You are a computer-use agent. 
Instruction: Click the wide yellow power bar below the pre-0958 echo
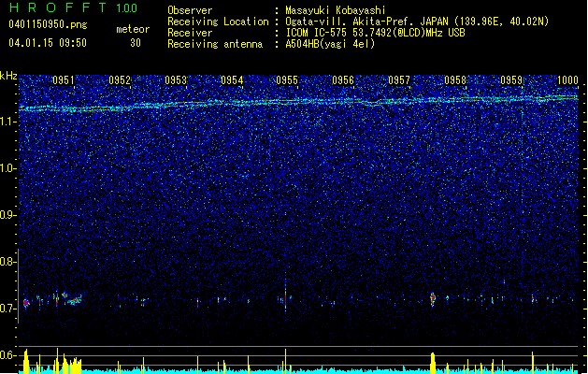[x=433, y=363]
